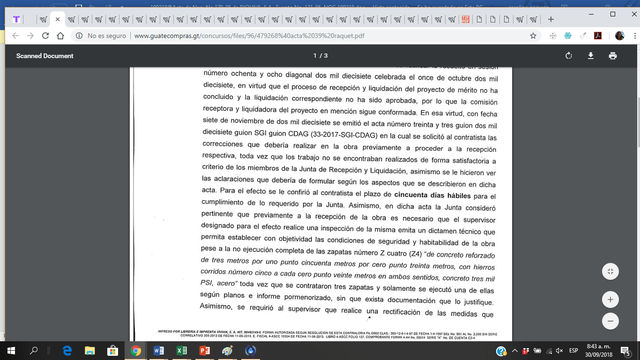Screen dimensions: 640x360
Task: Fit PDF page to window
Action: coord(610,271)
